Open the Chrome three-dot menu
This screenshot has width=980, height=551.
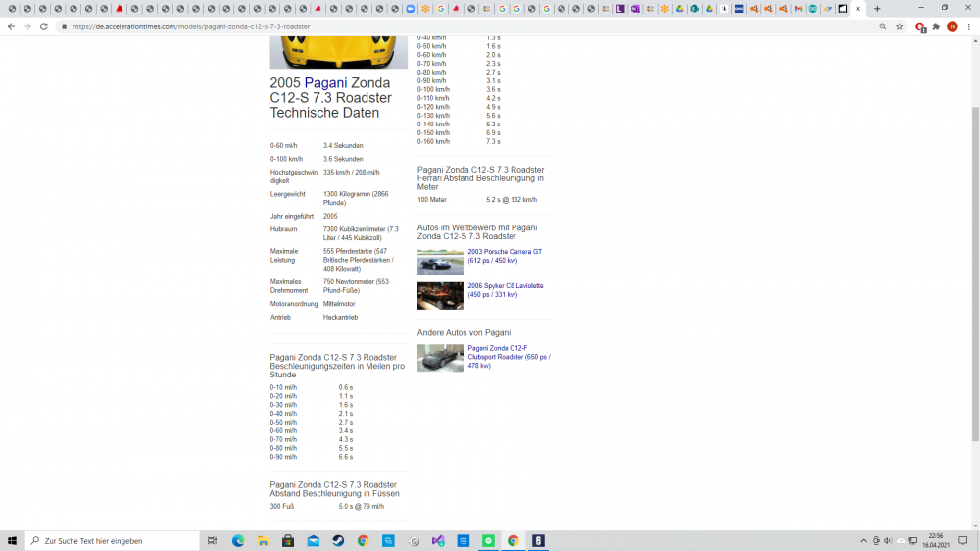969,26
